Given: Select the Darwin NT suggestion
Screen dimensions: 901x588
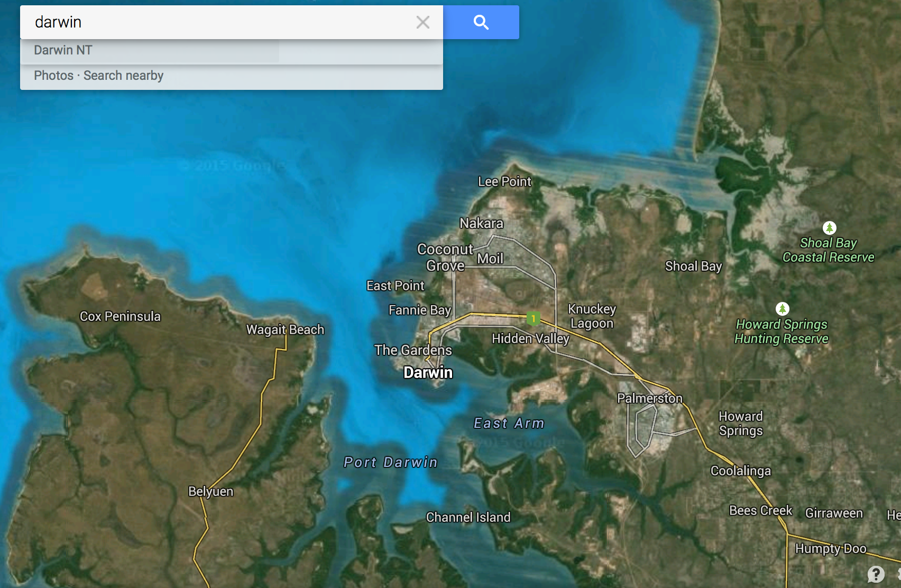Looking at the screenshot, I should [63, 50].
